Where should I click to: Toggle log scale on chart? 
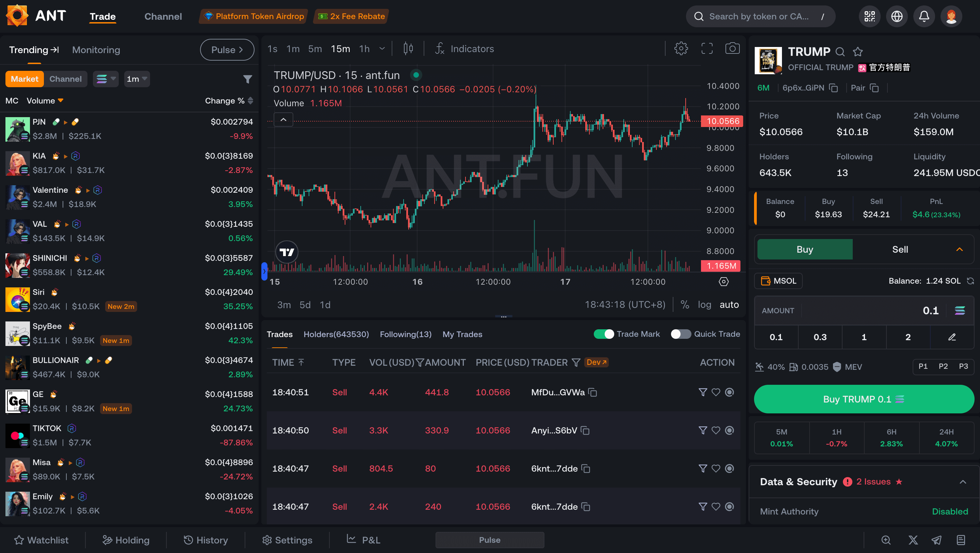coord(704,305)
